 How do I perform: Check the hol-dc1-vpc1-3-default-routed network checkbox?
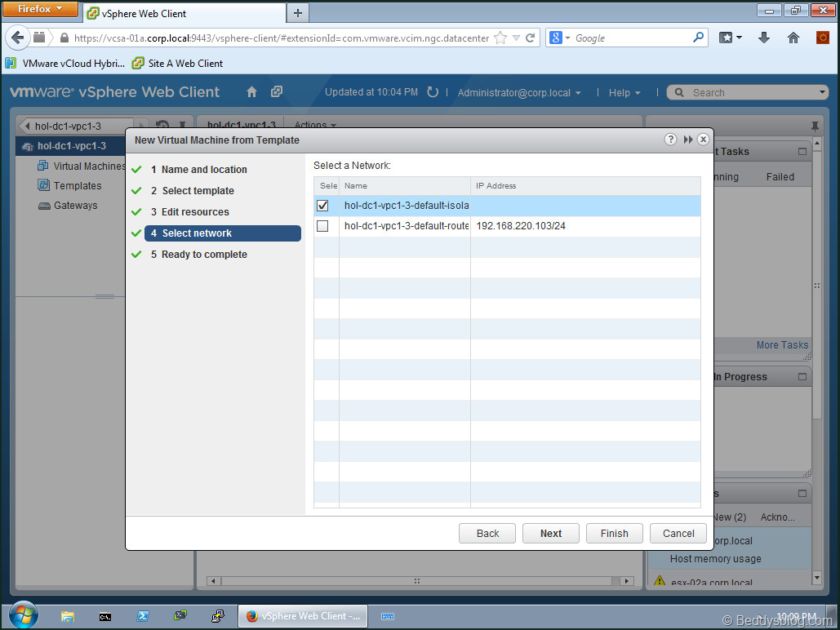point(322,226)
